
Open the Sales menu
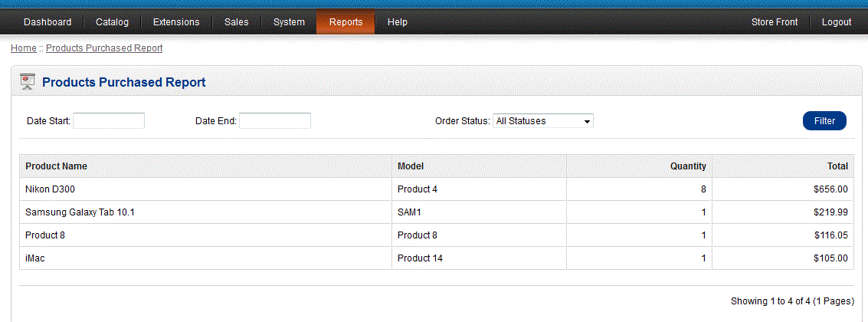tap(236, 22)
